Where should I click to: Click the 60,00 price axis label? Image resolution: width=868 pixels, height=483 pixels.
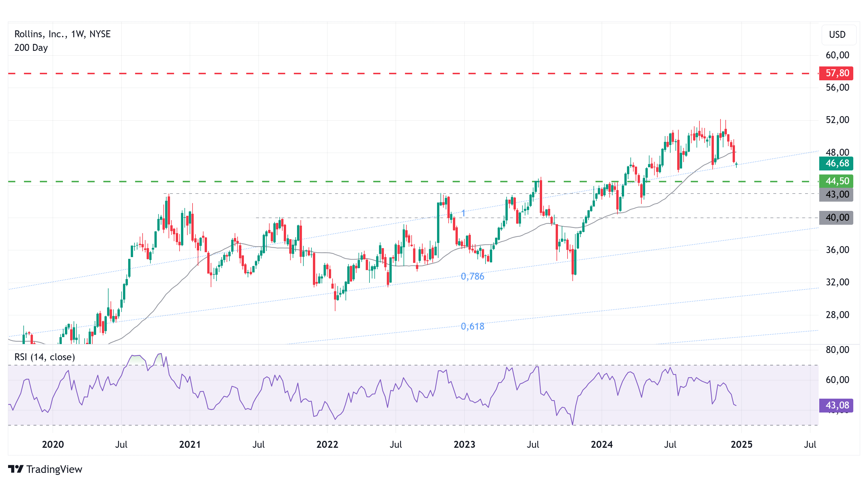click(x=837, y=55)
